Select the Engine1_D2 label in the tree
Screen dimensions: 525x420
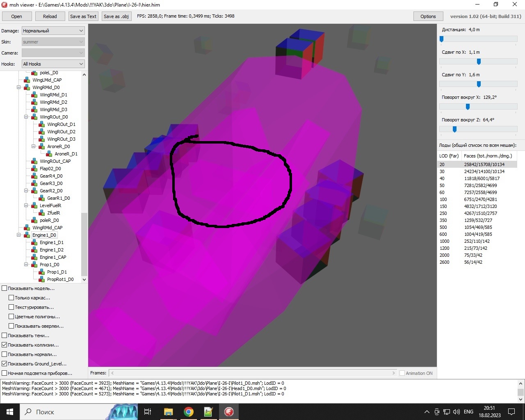pos(52,250)
